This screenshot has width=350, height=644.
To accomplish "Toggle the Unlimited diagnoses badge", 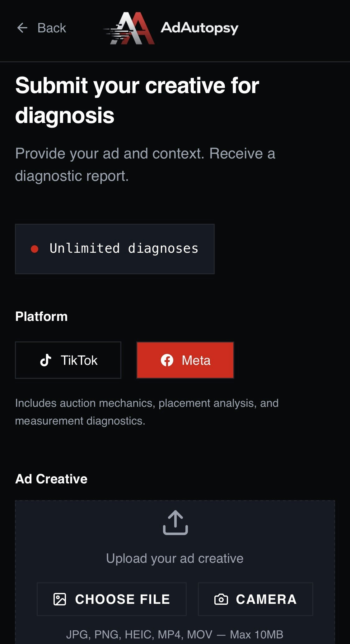I will coord(115,248).
